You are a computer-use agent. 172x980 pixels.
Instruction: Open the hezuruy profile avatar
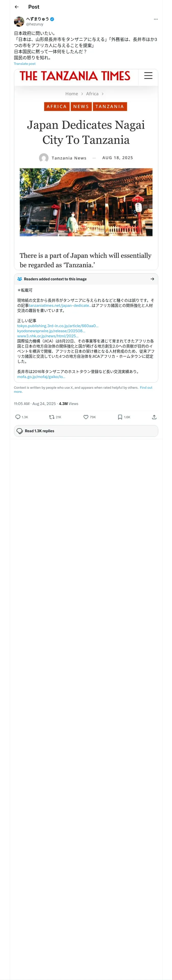click(19, 21)
